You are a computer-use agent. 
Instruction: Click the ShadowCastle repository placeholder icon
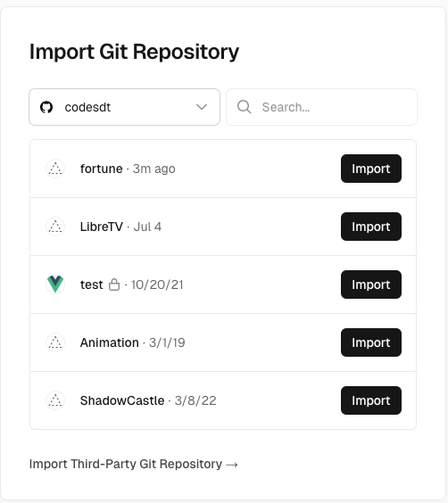[x=55, y=400]
